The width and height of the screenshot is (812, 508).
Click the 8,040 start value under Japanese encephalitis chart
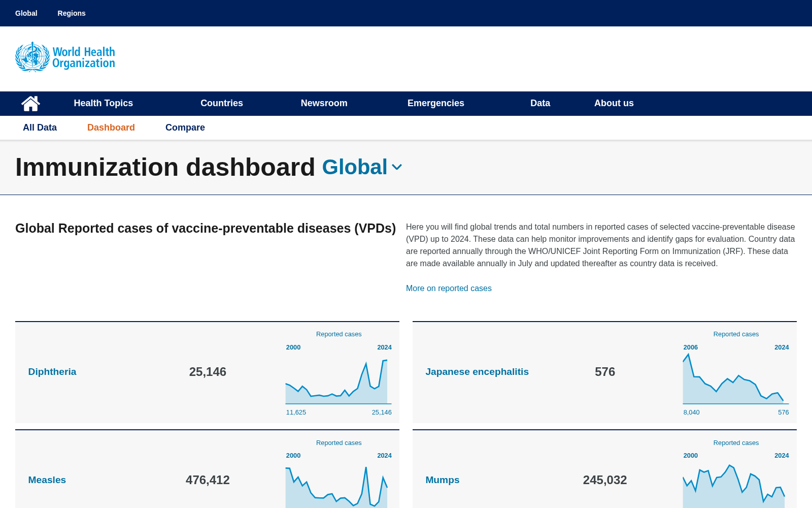691,412
